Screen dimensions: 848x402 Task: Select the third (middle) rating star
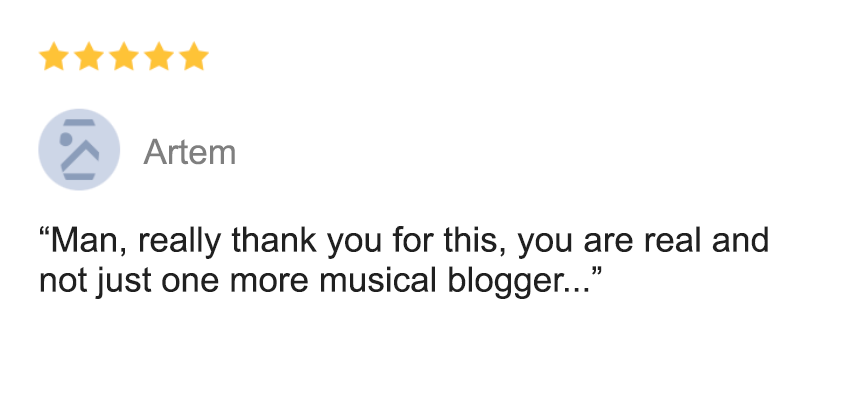pos(124,57)
